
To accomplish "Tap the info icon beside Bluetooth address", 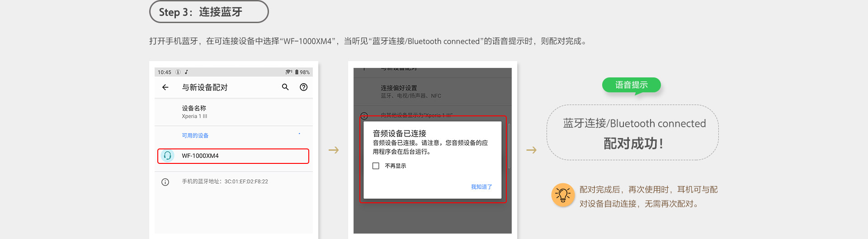I will pyautogui.click(x=165, y=182).
